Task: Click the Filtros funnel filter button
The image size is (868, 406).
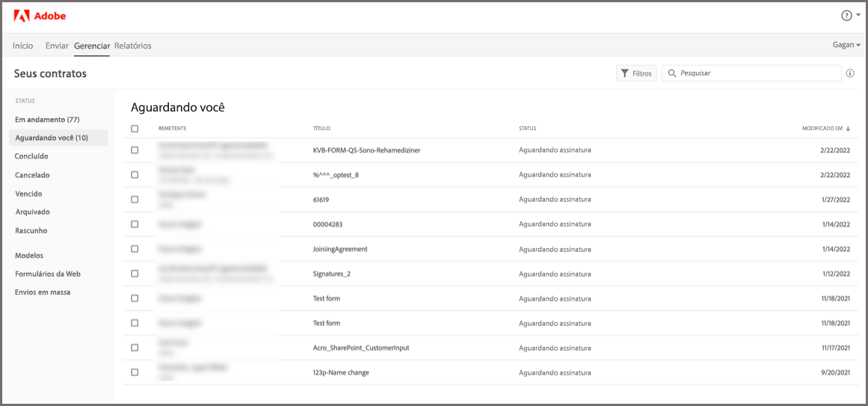Action: [636, 73]
